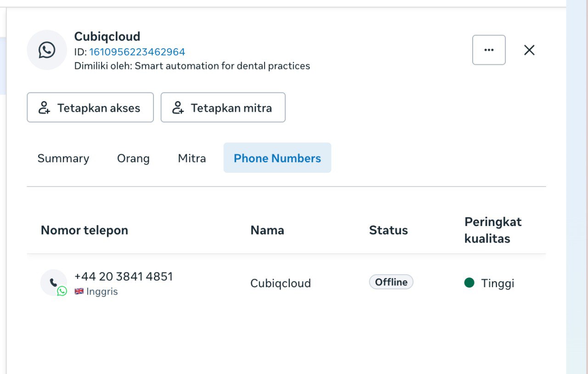This screenshot has height=374, width=588.
Task: Click the green quality indicator dot
Action: 469,283
